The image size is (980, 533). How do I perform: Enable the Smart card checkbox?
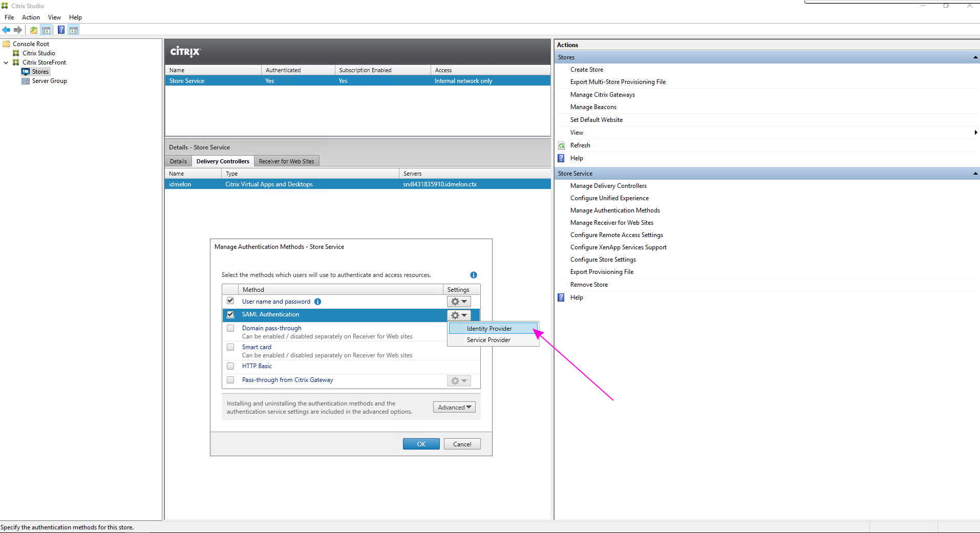(230, 347)
